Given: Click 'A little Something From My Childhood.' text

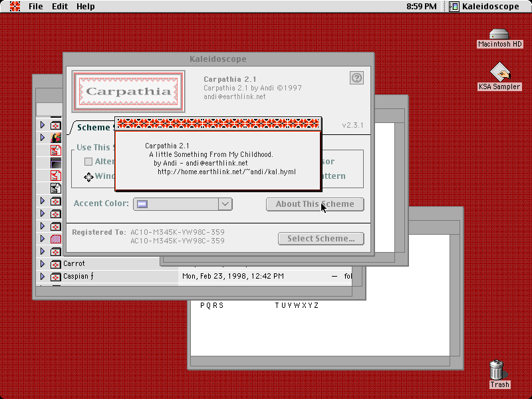Looking at the screenshot, I should 211,155.
